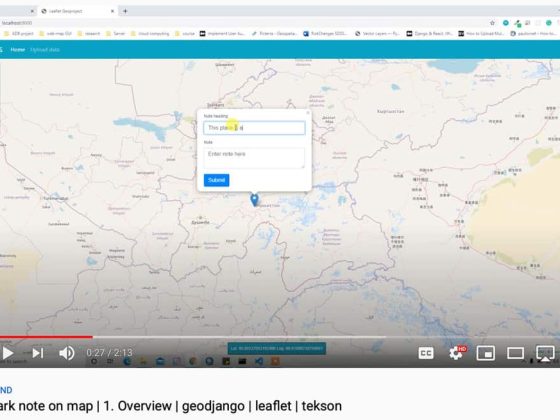Image resolution: width=560 pixels, height=420 pixels.
Task: Close the Leaflet Geoproject tab
Action: [x=112, y=11]
